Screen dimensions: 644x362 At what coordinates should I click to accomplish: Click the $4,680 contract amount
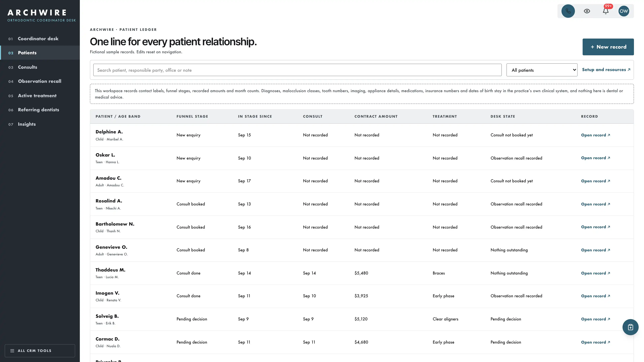pyautogui.click(x=361, y=342)
